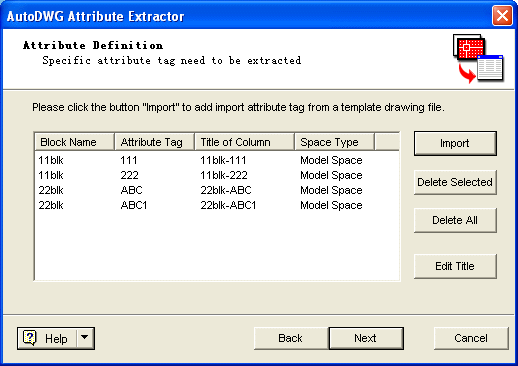Viewport: 518px width, 366px height.
Task: Click attribute tag cell 222
Action: [x=129, y=175]
